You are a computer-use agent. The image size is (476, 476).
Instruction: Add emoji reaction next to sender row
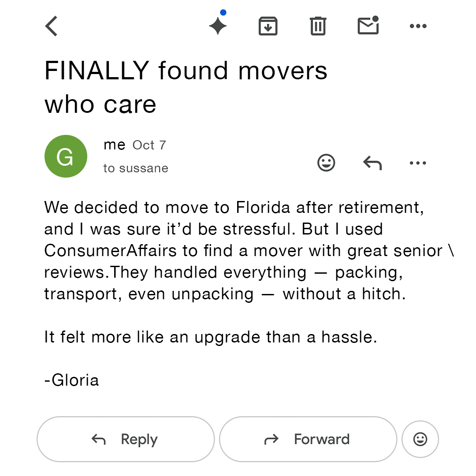click(x=326, y=163)
